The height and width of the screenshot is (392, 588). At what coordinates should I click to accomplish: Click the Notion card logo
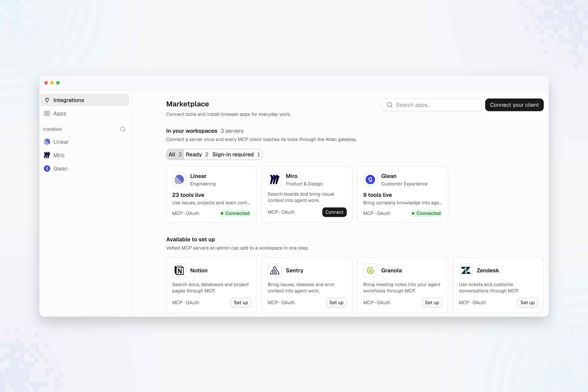pos(179,270)
